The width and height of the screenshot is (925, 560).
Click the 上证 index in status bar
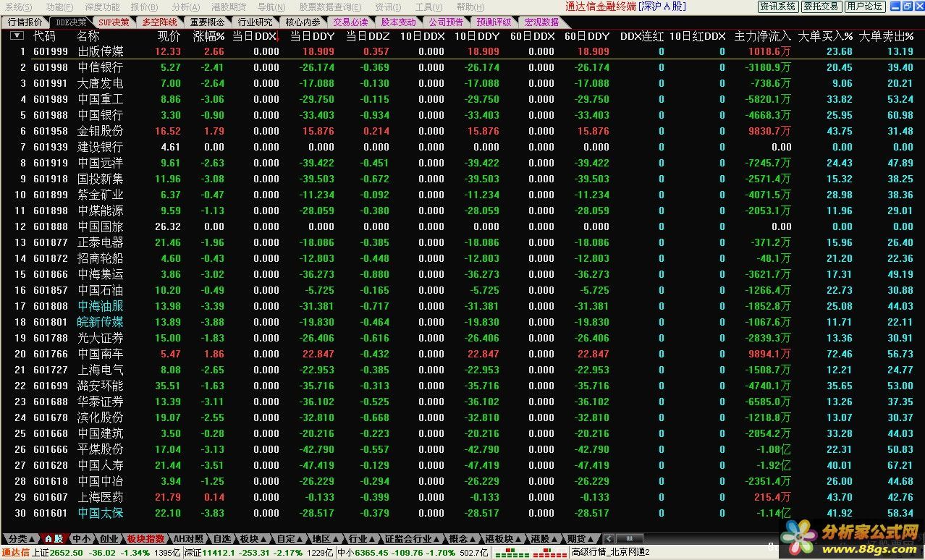point(106,553)
